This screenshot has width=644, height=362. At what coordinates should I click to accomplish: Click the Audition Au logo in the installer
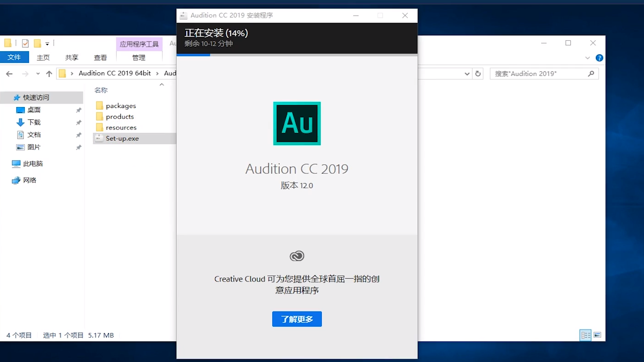coord(297,124)
